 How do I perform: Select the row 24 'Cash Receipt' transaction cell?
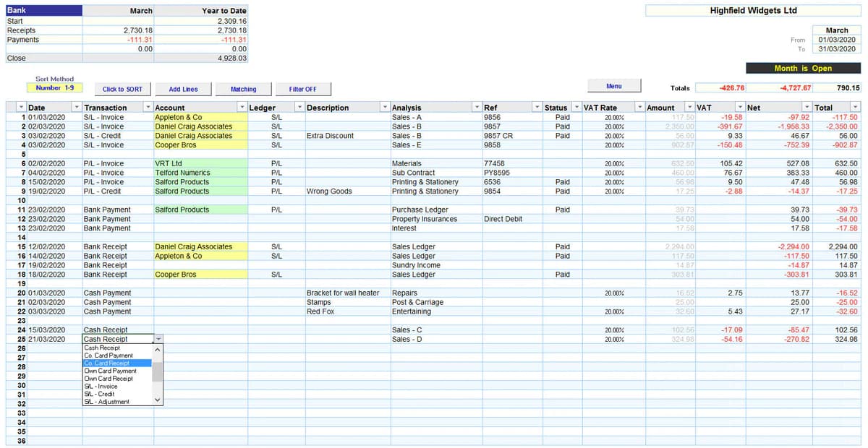(117, 329)
